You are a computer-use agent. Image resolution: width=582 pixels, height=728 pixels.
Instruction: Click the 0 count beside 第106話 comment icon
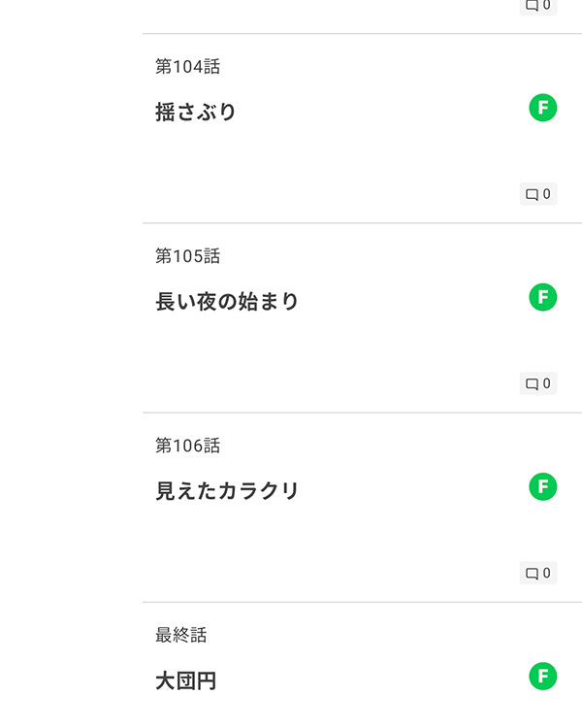click(547, 573)
